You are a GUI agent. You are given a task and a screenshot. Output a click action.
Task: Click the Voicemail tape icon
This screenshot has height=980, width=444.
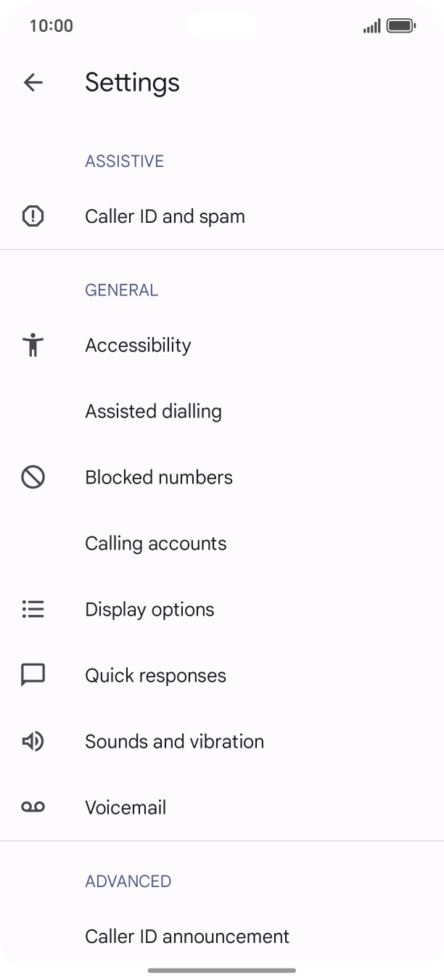33,807
